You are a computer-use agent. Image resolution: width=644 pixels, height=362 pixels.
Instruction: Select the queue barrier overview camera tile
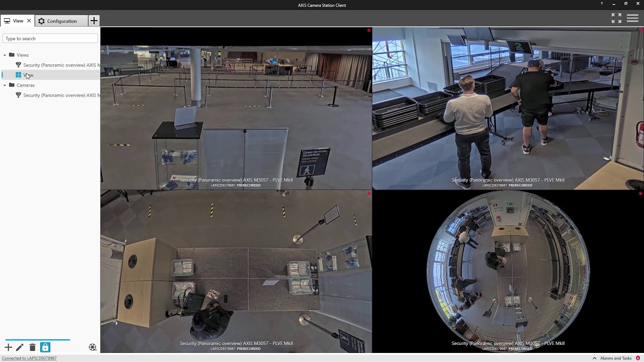coord(236,109)
